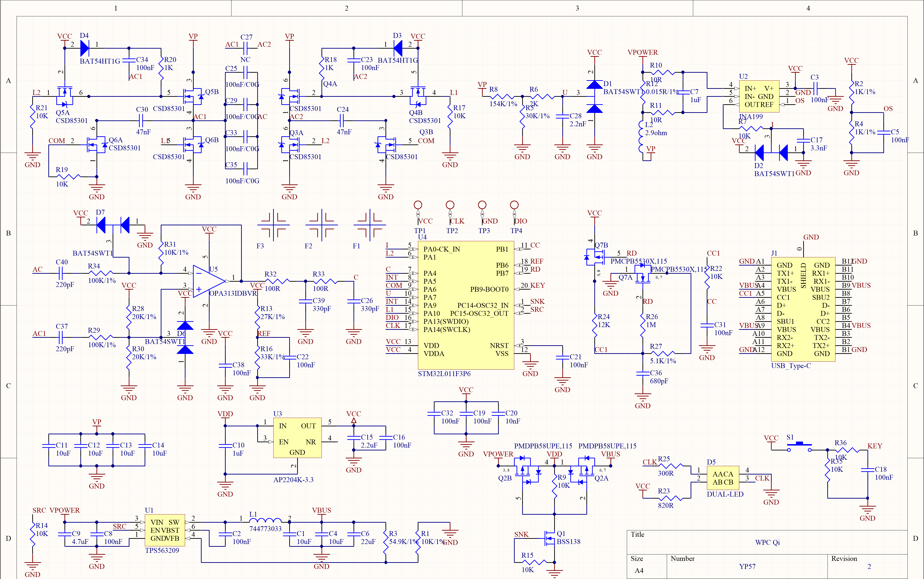Screen dimensions: 924x579
Task: Select the D3 diode symbol
Action: point(398,48)
